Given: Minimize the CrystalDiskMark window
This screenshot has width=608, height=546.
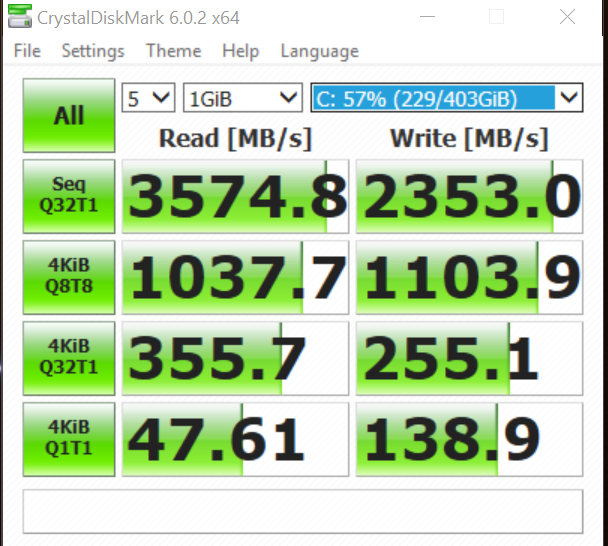Looking at the screenshot, I should [x=427, y=17].
